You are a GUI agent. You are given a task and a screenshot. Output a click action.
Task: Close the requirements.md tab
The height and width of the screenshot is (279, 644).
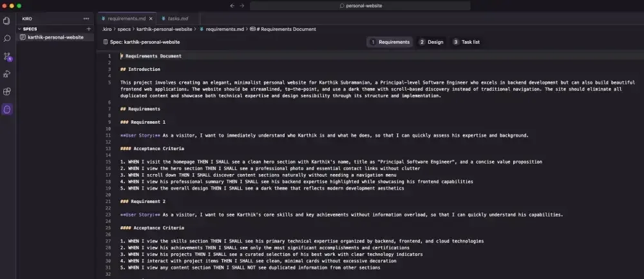[x=151, y=19]
